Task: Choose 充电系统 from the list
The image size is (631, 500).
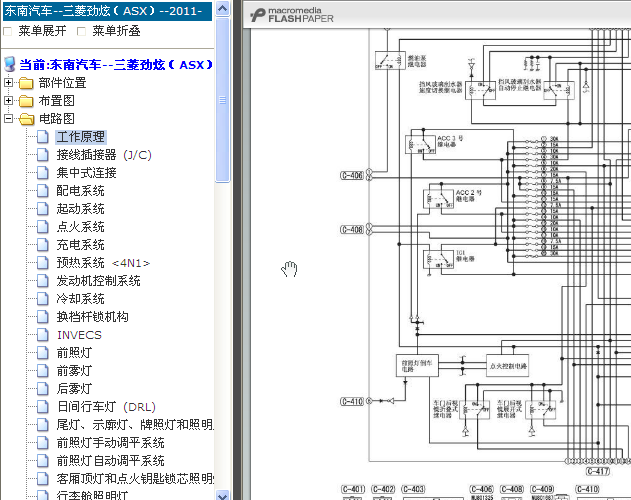Action: [80, 245]
